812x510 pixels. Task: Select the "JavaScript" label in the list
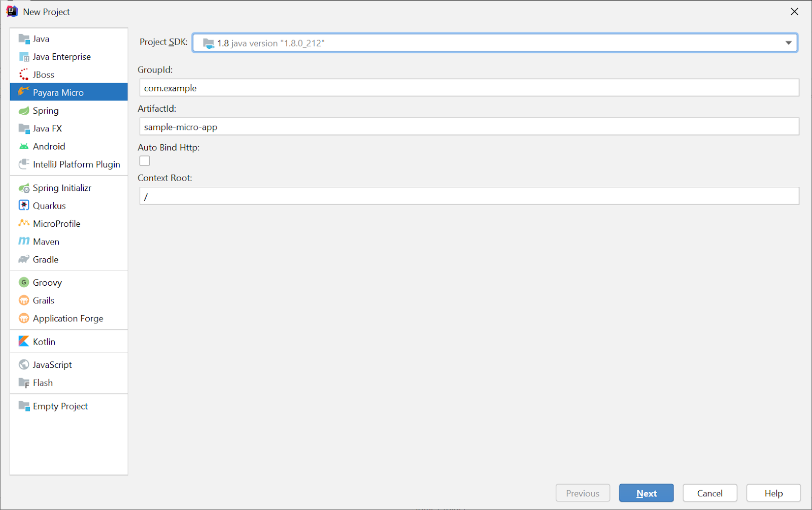[52, 365]
